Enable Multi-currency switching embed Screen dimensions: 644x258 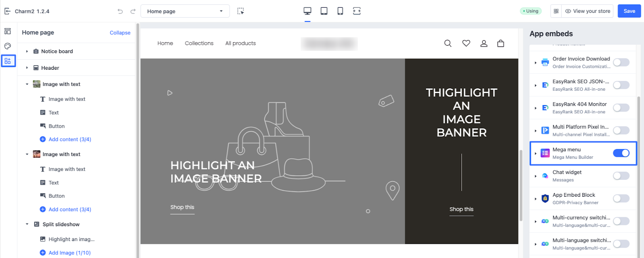tap(621, 221)
